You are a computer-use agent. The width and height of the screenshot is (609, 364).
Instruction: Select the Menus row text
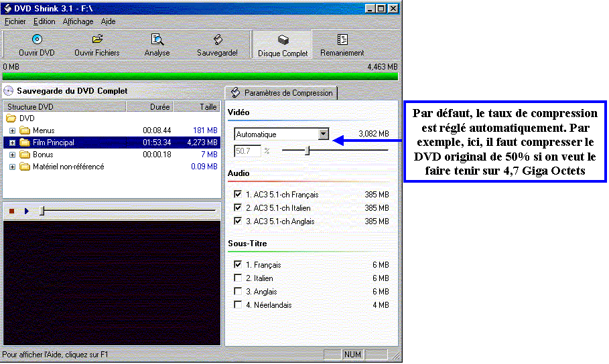tap(44, 130)
